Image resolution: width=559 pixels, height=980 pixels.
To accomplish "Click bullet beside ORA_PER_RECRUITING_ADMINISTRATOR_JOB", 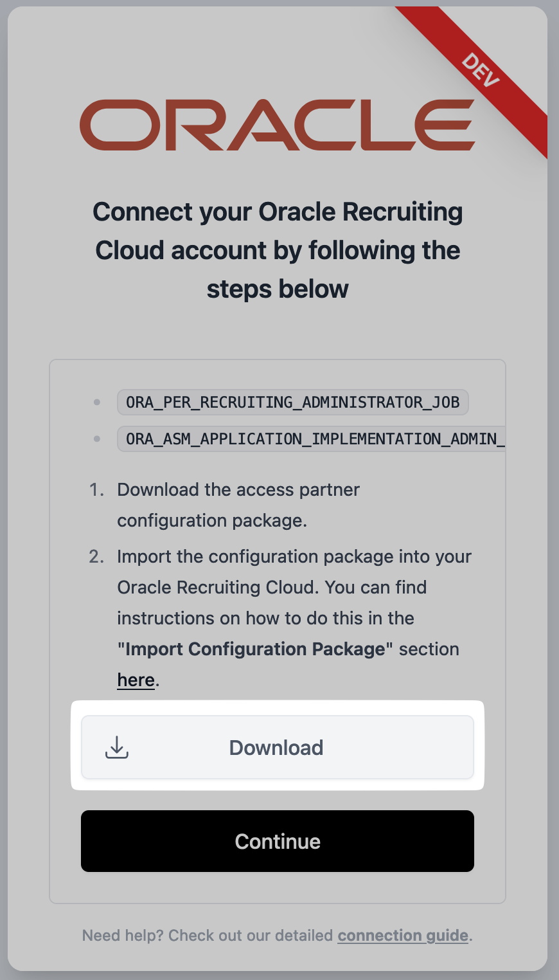I will 97,403.
